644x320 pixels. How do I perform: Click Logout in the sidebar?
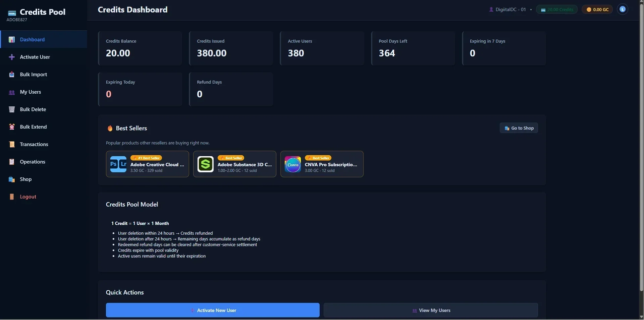43,197
